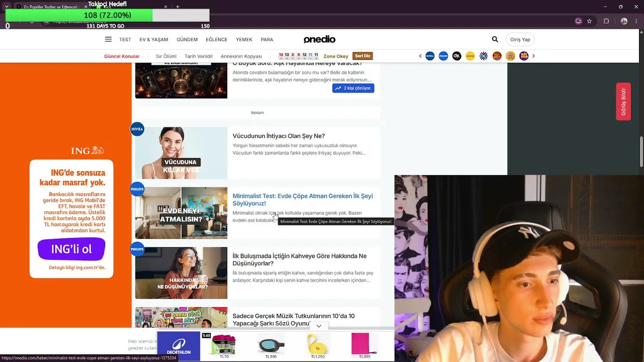The width and height of the screenshot is (644, 362).
Task: Open the Zone Okey number tiles
Action: (298, 56)
